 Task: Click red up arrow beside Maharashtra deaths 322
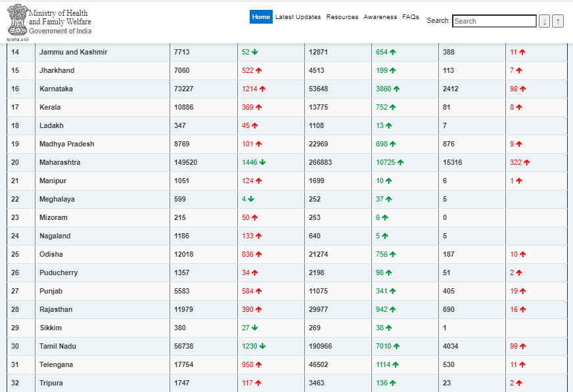pyautogui.click(x=526, y=162)
